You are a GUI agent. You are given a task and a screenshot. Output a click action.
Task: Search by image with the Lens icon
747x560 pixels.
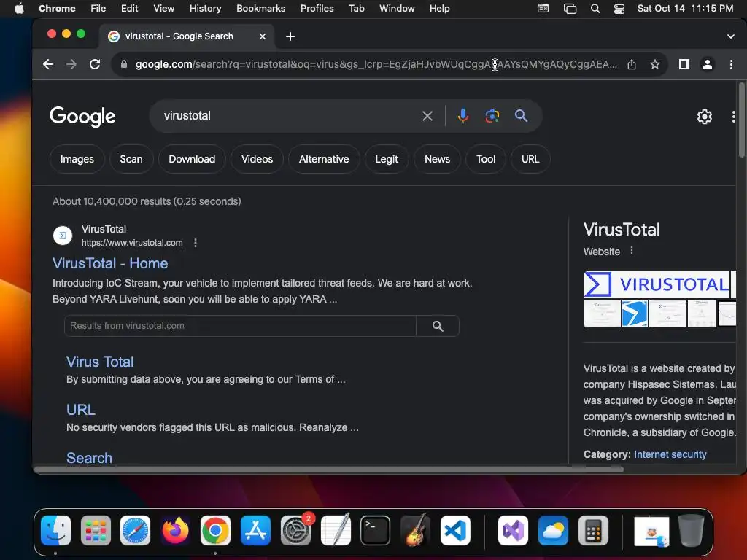pos(492,116)
